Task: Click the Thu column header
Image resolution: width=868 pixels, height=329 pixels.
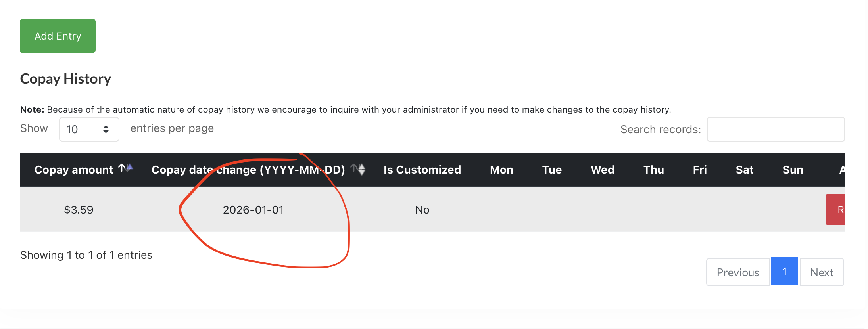Action: 653,170
